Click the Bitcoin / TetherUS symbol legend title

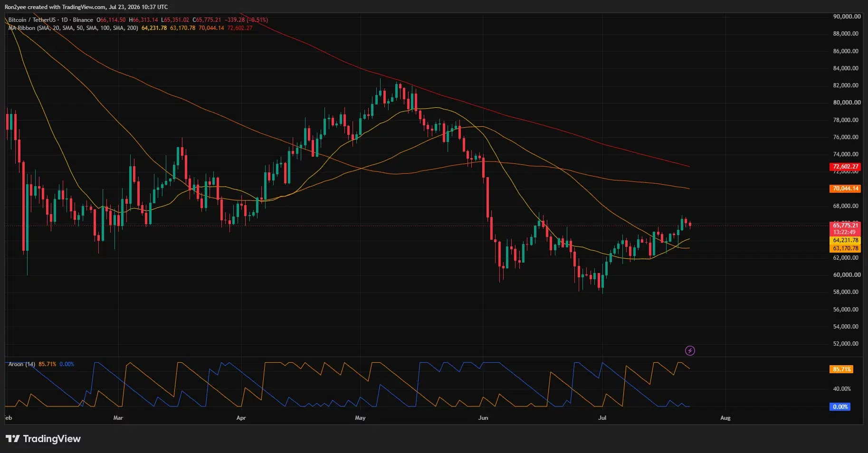pos(51,20)
